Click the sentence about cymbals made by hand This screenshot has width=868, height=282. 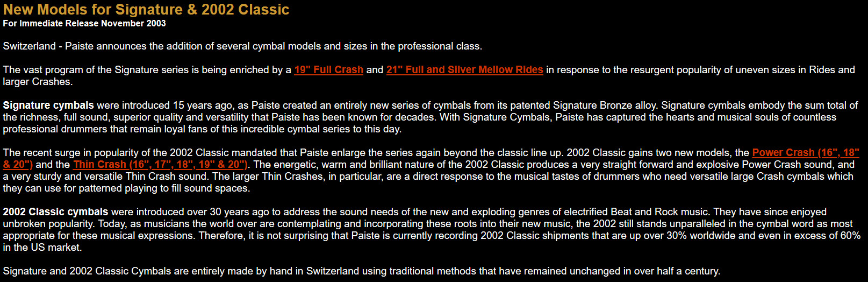[x=361, y=271]
